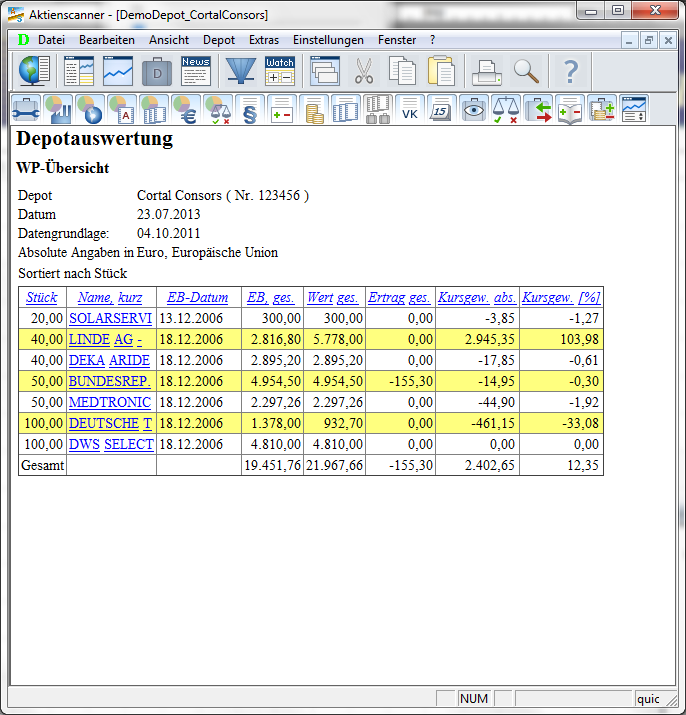The height and width of the screenshot is (715, 686).
Task: Open the ? help menu
Action: [x=432, y=40]
